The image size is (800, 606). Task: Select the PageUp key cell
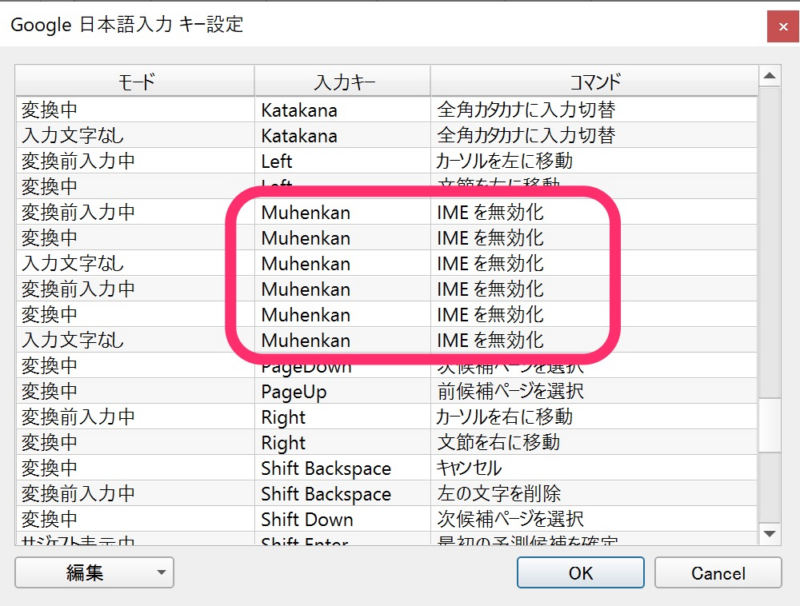point(343,391)
